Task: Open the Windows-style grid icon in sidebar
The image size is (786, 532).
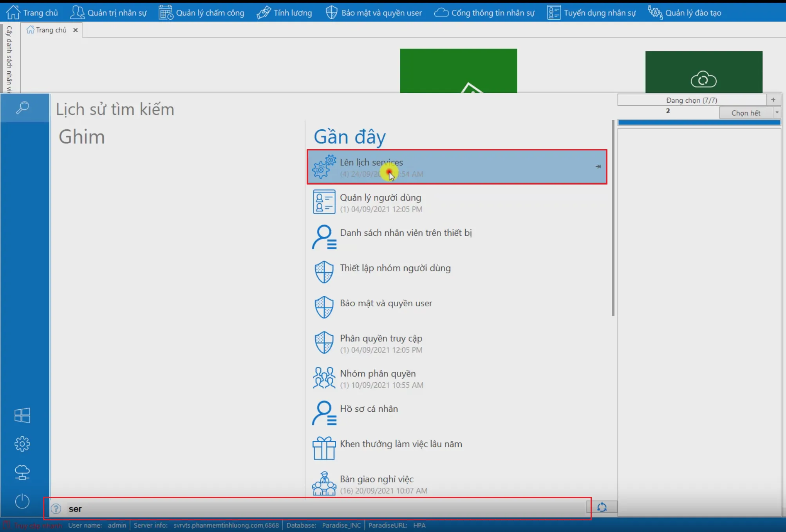Action: click(x=22, y=415)
